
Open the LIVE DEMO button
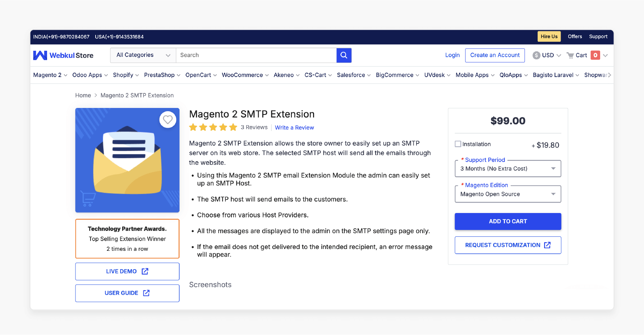pos(127,271)
